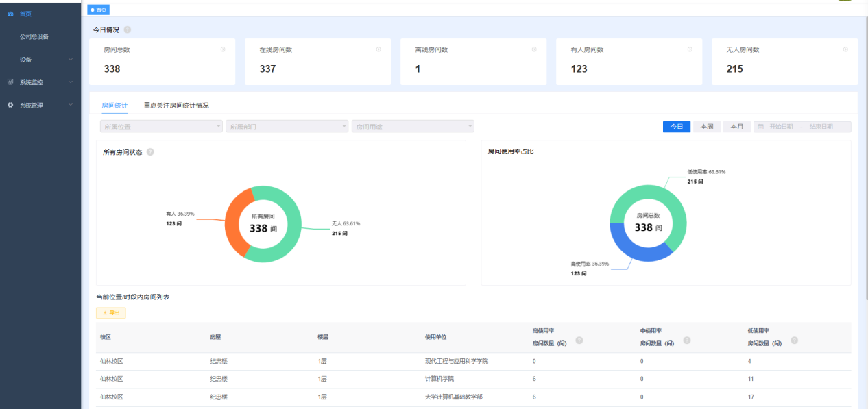The height and width of the screenshot is (409, 868).
Task: Click help icon beside 所有房间状态
Action: pyautogui.click(x=150, y=152)
